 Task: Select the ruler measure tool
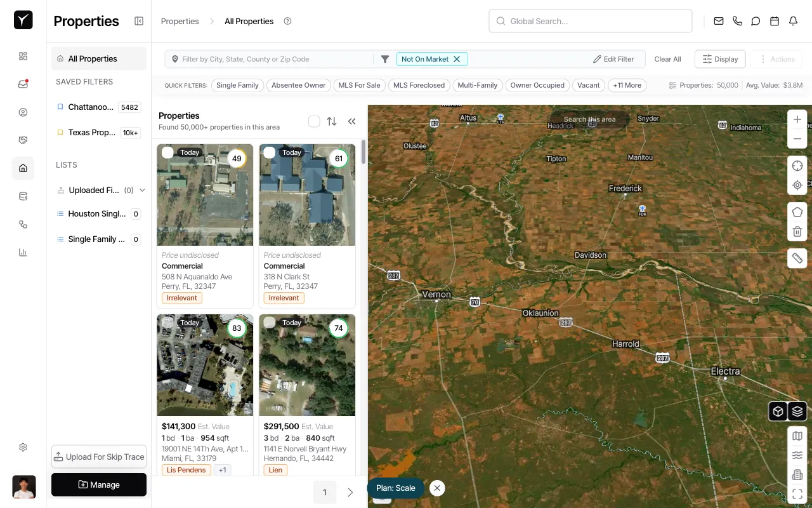pos(797,258)
